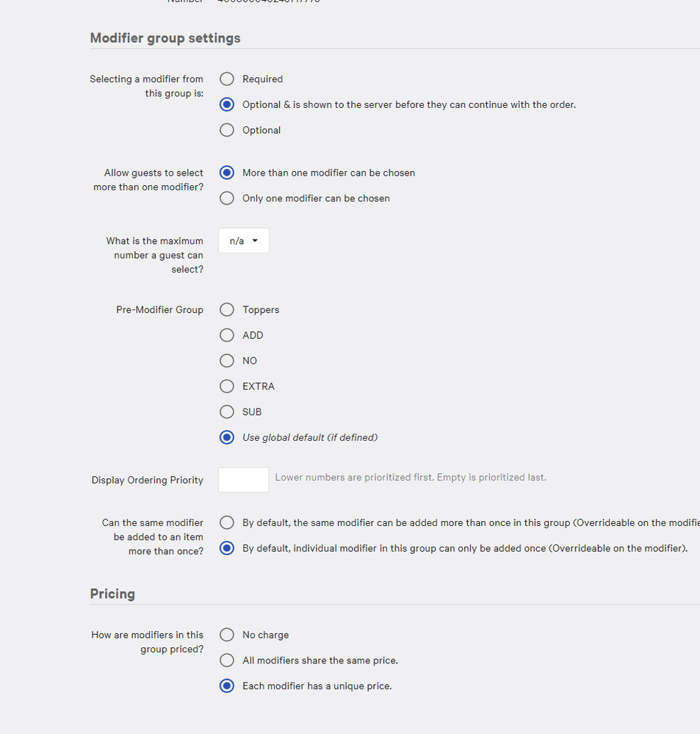This screenshot has height=734, width=700.
Task: Enable More than one modifier can be chosen
Action: 228,173
